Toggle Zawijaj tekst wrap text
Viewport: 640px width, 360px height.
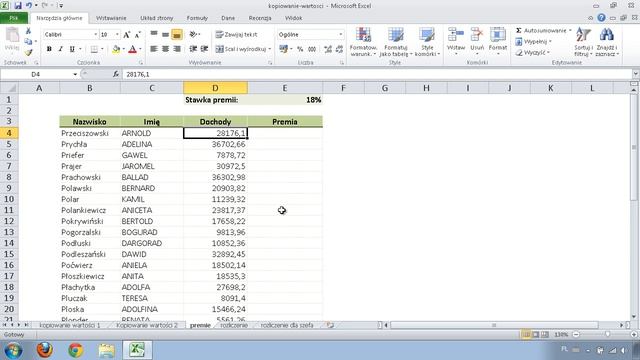[236, 35]
